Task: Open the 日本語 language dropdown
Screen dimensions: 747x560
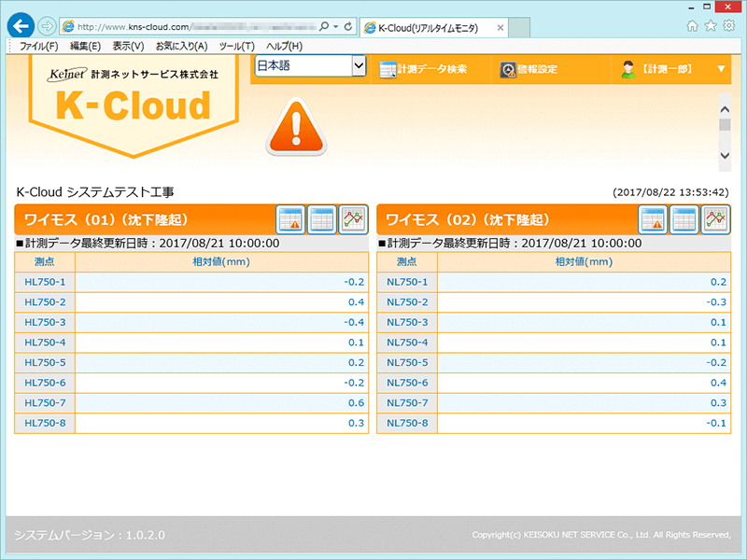Action: tap(311, 65)
